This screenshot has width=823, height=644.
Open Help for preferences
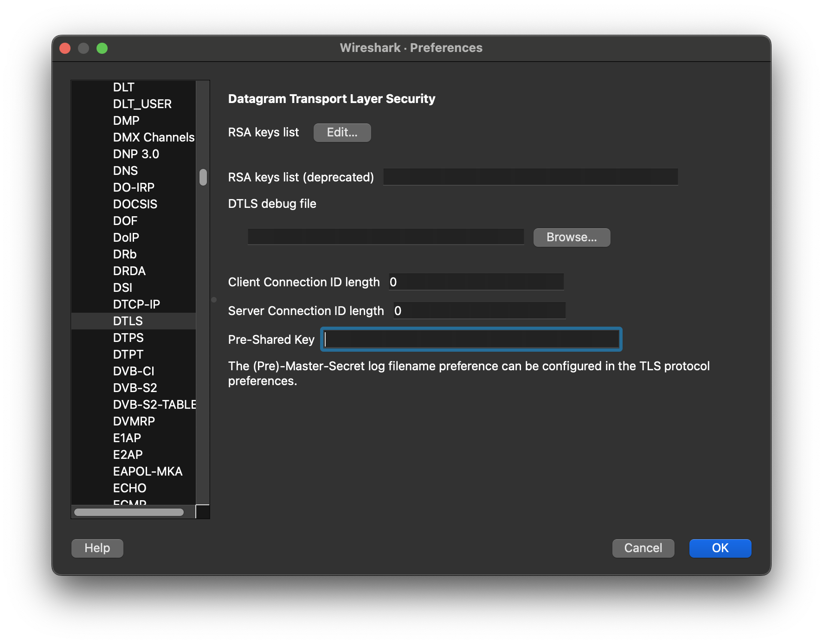[x=97, y=548]
